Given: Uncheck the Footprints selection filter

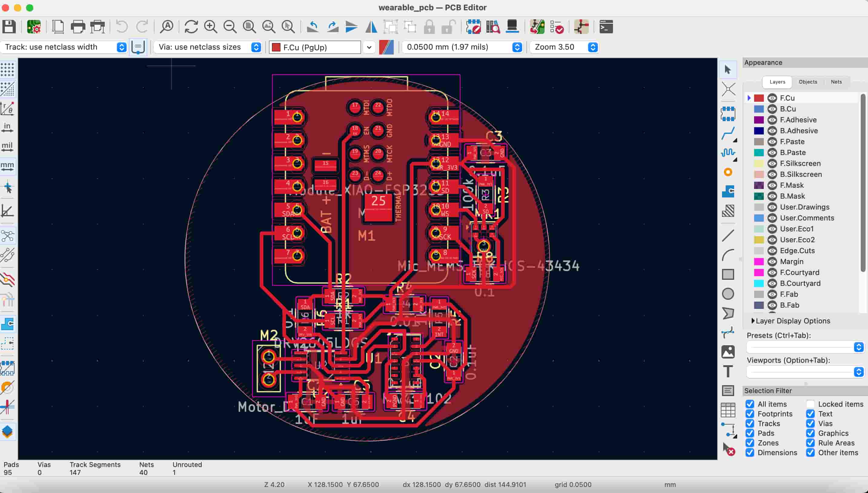Looking at the screenshot, I should tap(750, 414).
